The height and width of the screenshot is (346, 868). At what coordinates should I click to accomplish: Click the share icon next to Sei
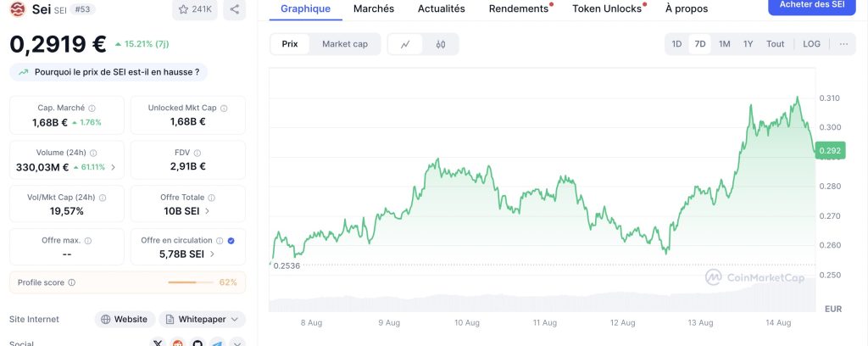click(235, 9)
